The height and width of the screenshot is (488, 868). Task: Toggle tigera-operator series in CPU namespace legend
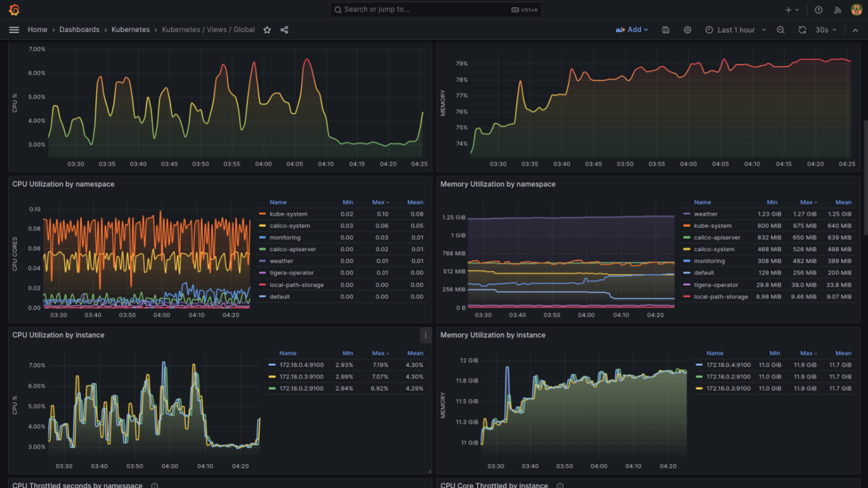[x=291, y=273]
